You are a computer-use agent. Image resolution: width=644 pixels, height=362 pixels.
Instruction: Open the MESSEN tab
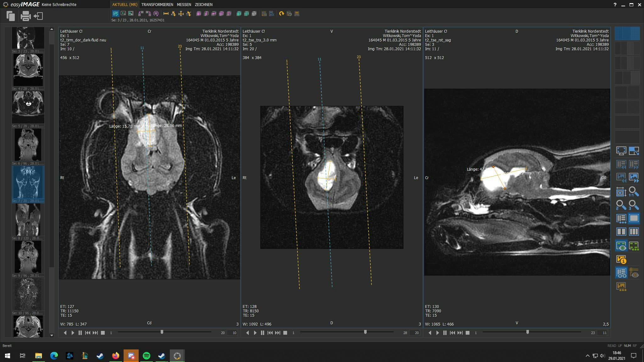(x=184, y=4)
